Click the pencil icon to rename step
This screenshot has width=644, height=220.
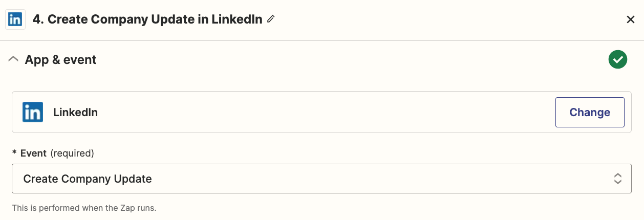tap(271, 19)
